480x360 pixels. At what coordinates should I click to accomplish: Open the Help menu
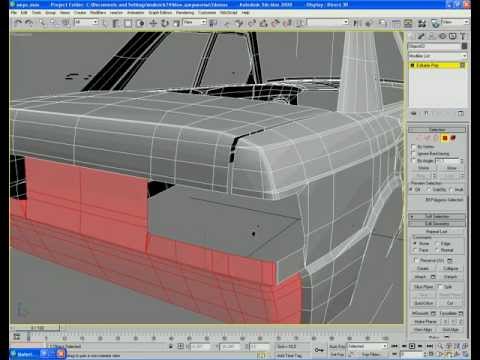(x=246, y=13)
